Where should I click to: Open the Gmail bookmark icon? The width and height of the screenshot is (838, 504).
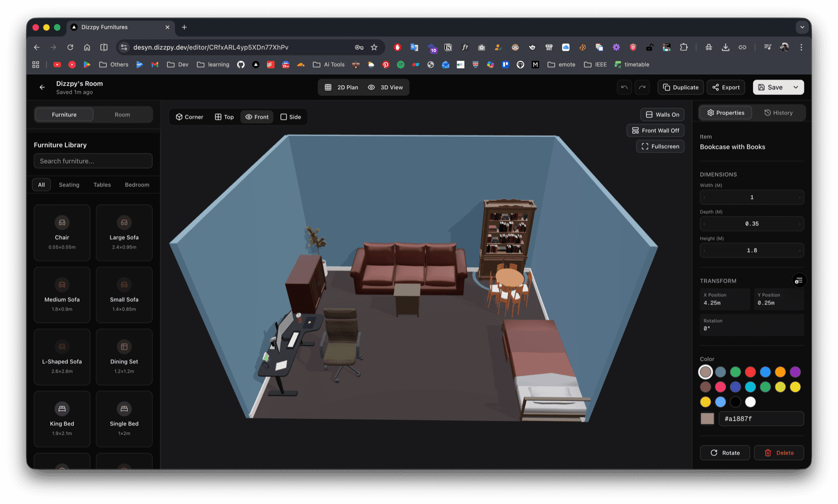click(155, 64)
